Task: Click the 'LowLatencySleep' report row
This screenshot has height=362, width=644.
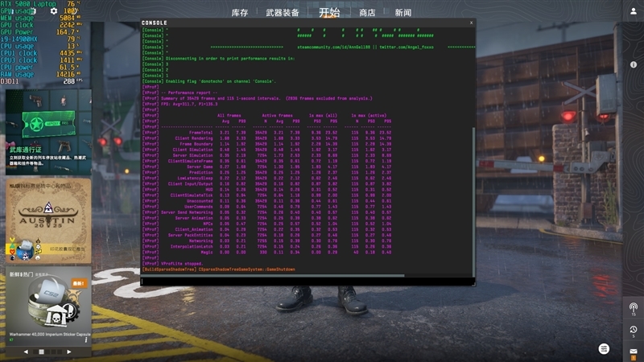Action: pos(267,178)
